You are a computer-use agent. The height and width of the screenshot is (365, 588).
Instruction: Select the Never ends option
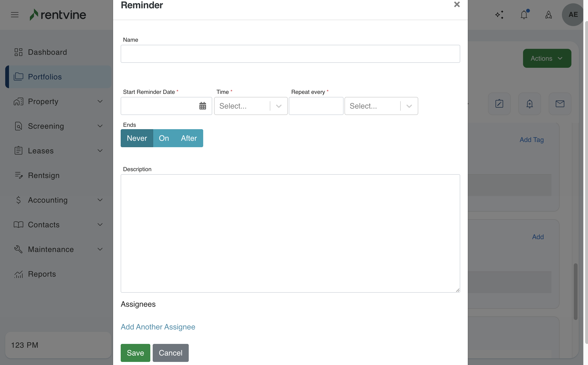point(137,138)
